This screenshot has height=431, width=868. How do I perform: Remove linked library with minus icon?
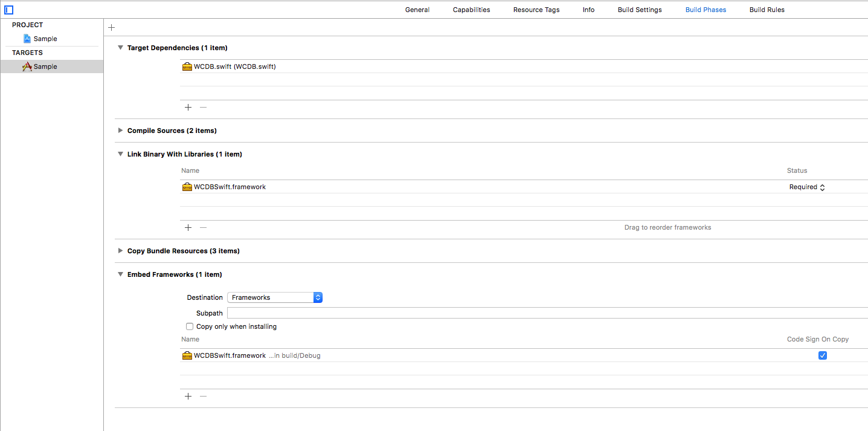coord(203,227)
